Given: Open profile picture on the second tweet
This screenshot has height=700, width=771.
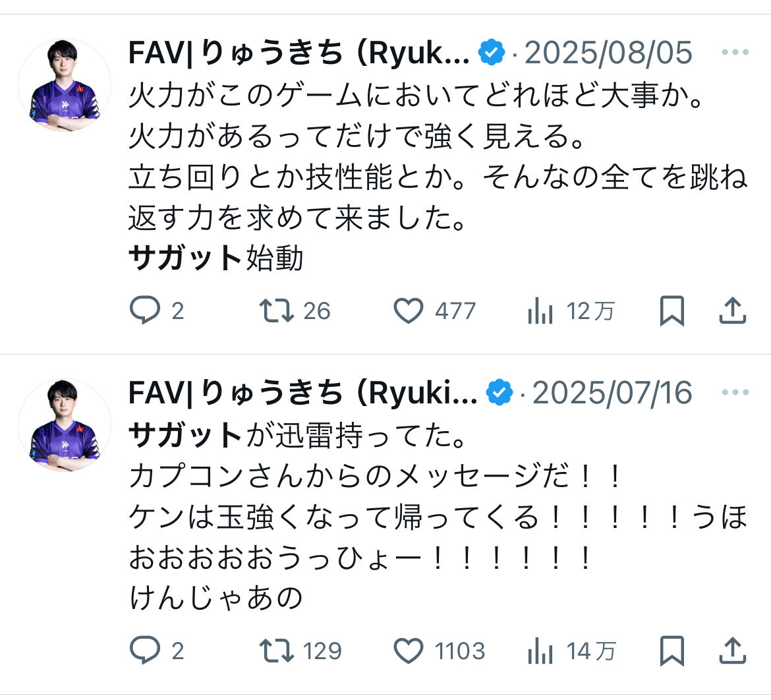Looking at the screenshot, I should [65, 425].
